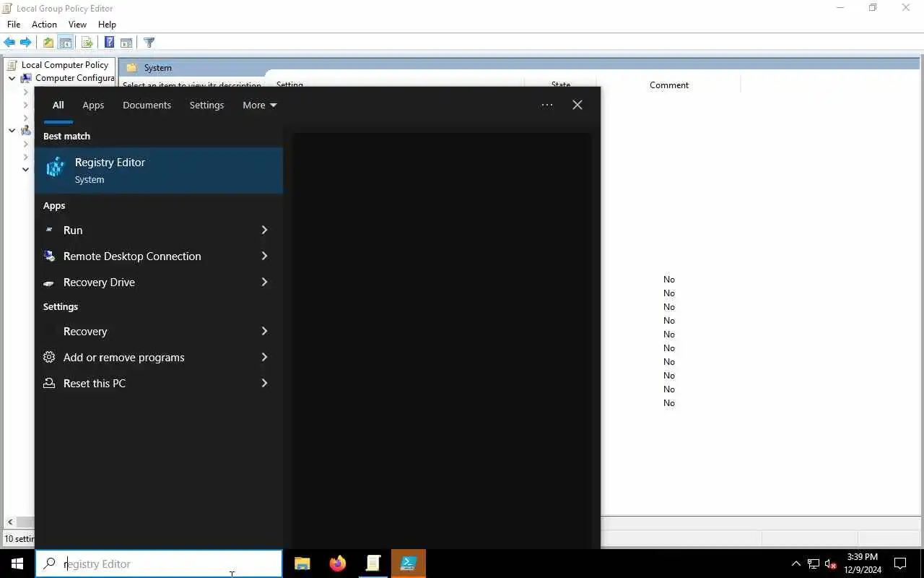Open the Action Center notification icon
The width and height of the screenshot is (924, 578).
(x=900, y=564)
